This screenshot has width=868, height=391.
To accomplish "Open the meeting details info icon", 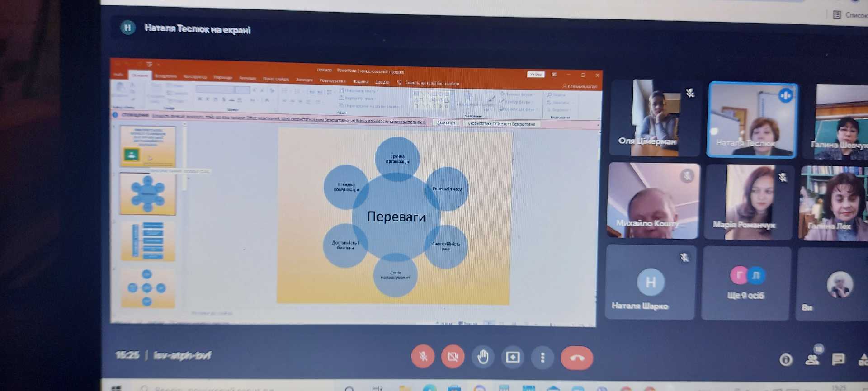I will (x=786, y=360).
